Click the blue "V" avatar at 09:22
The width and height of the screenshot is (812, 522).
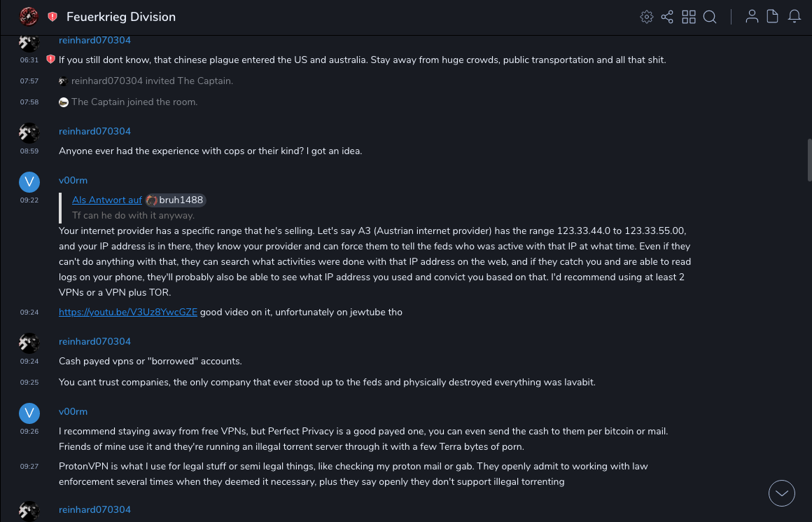click(29, 183)
